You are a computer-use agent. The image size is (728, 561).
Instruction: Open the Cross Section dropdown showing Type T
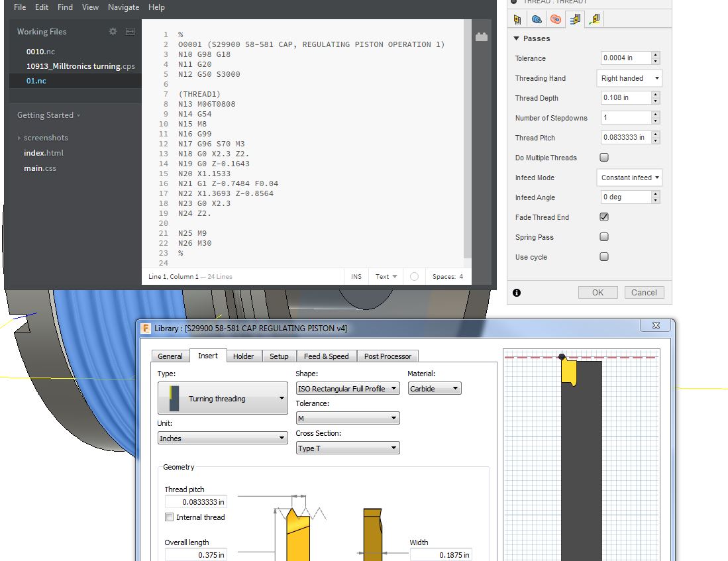pyautogui.click(x=347, y=448)
